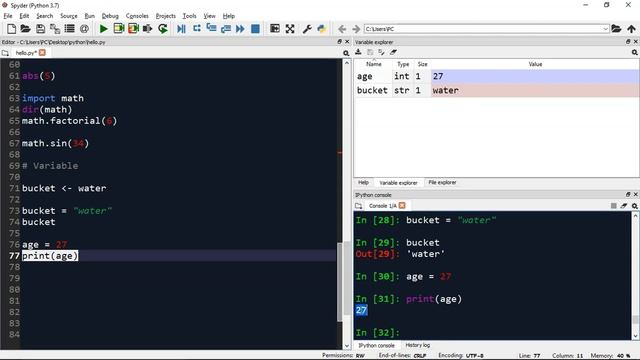Switch to the Help pane tab

pyautogui.click(x=363, y=182)
